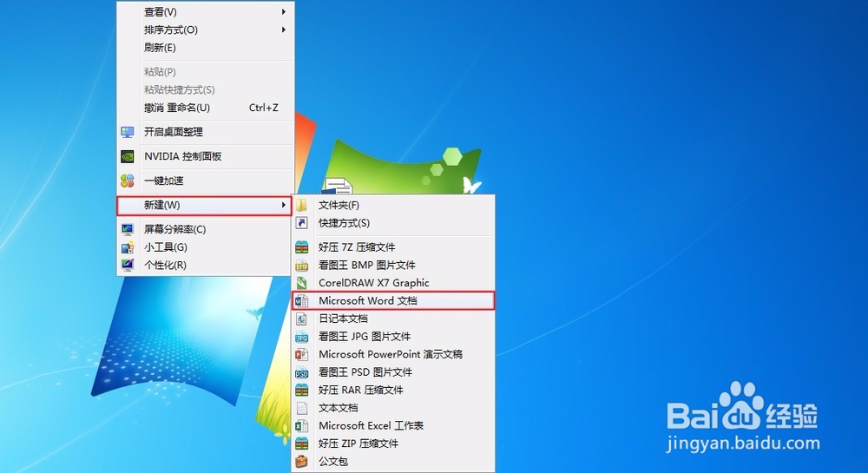868x473 pixels.
Task: Select 开启桌面整理 entry
Action: tap(205, 132)
